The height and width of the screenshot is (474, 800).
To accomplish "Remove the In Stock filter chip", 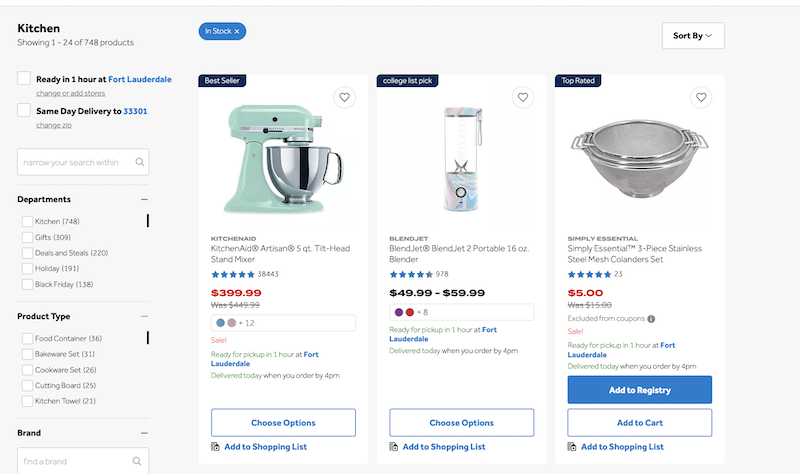I will (x=237, y=32).
